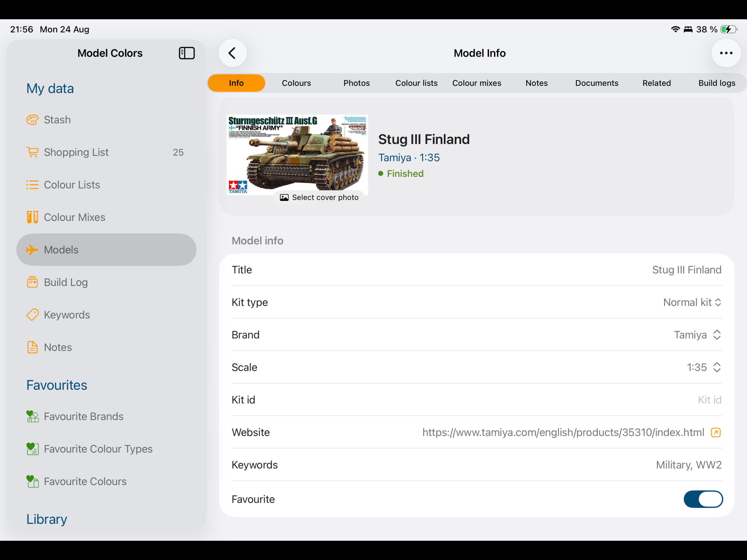
Task: Click the Library section heading
Action: tap(47, 519)
